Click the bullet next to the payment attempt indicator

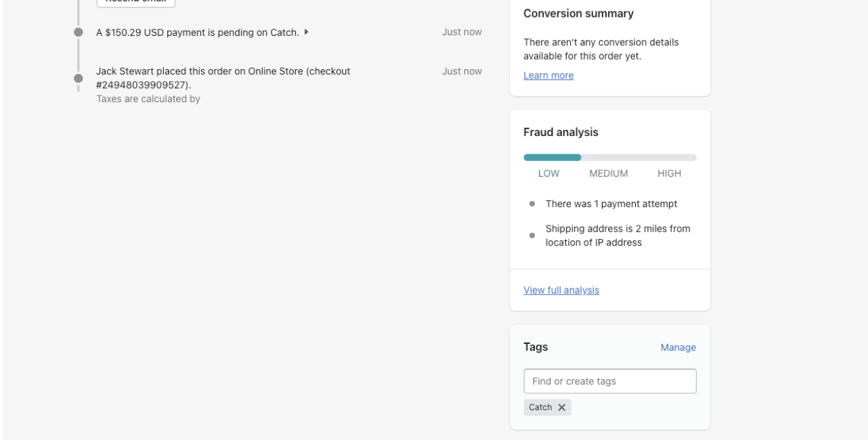click(532, 204)
